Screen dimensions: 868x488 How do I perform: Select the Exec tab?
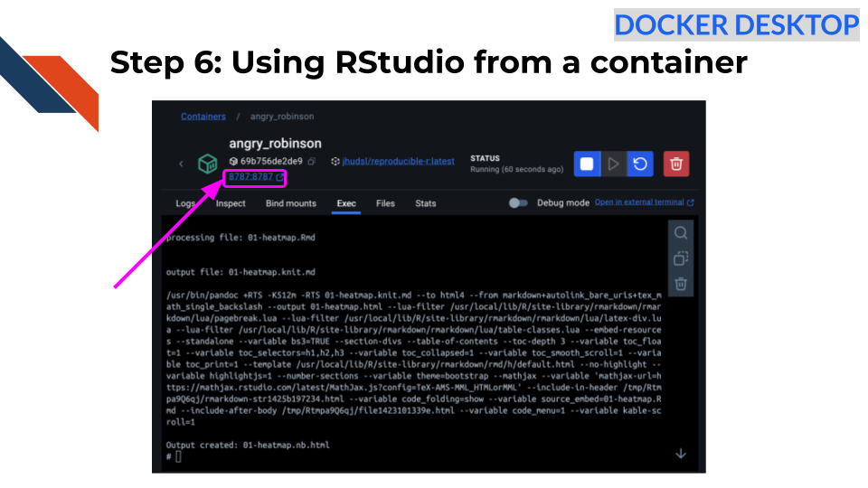click(x=346, y=203)
